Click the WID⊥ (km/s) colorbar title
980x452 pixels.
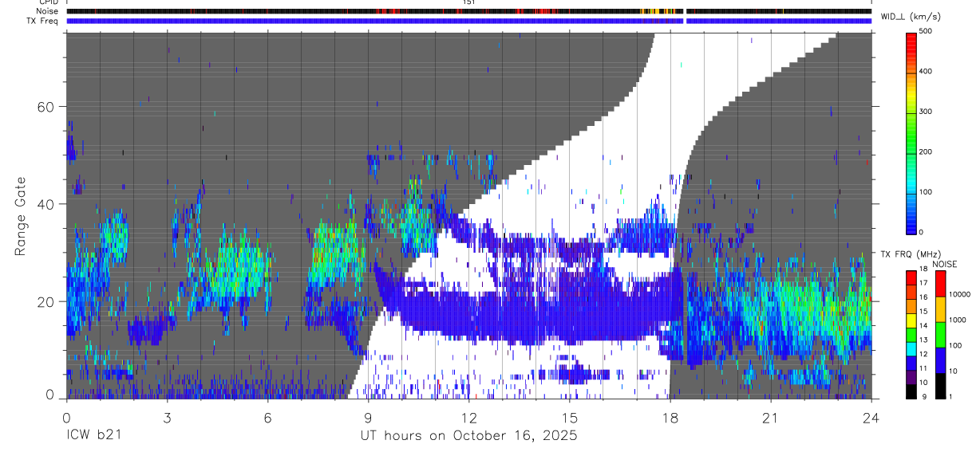pos(911,17)
